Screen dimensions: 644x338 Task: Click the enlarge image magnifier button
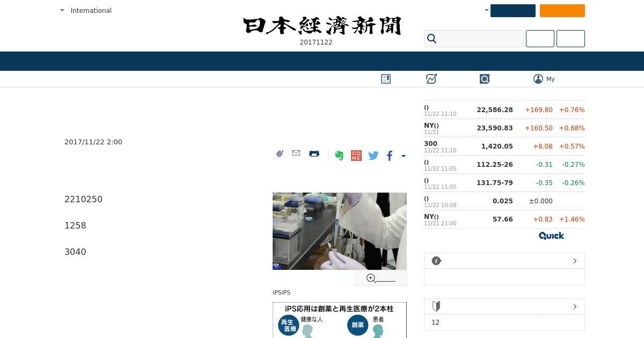coord(381,278)
